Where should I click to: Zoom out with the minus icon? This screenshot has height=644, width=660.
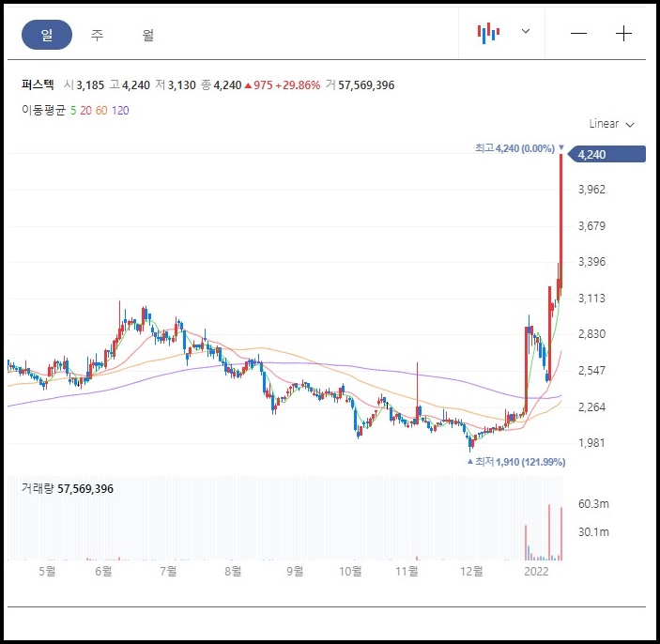[x=578, y=33]
